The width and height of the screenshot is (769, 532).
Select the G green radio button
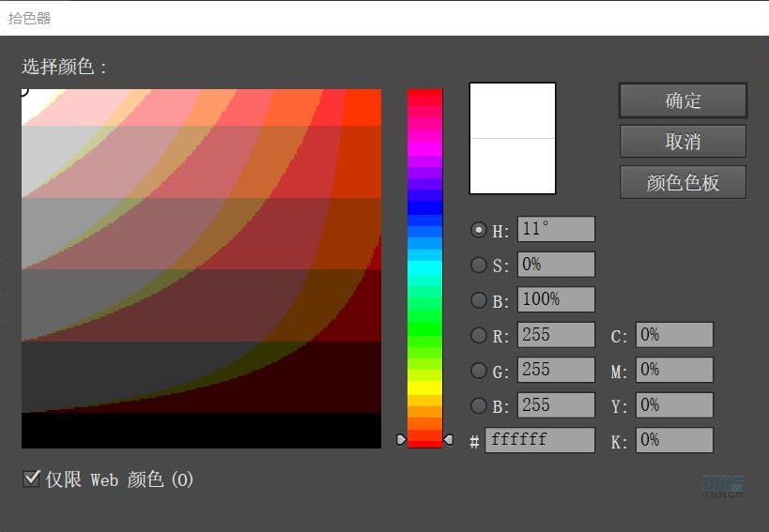tap(479, 371)
